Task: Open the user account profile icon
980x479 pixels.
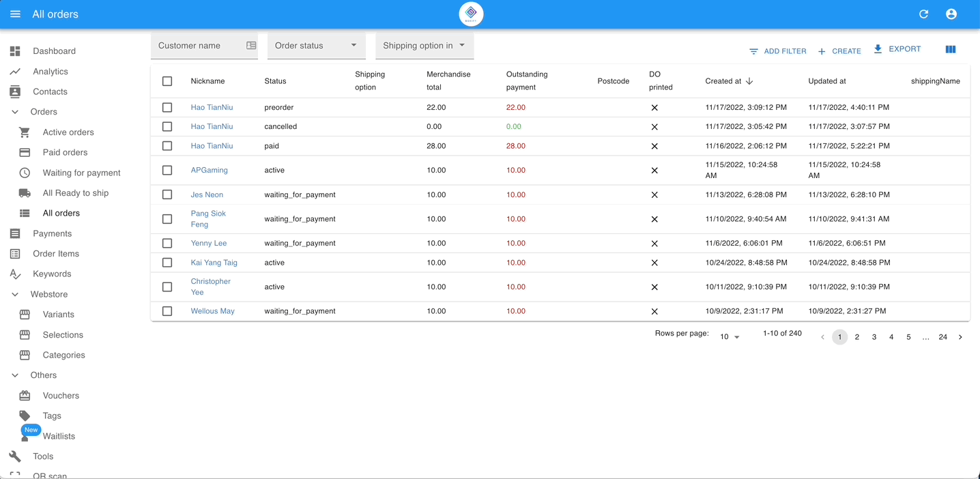Action: tap(951, 14)
